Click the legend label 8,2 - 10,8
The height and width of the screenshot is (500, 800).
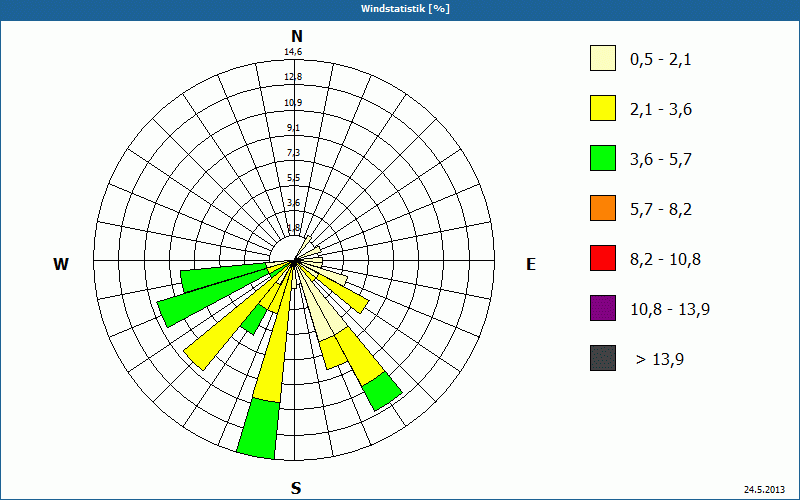tap(665, 260)
